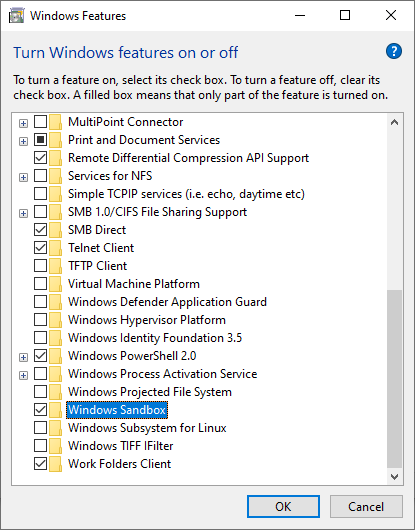
Task: Expand Print and Document Services tree
Action: click(x=23, y=141)
